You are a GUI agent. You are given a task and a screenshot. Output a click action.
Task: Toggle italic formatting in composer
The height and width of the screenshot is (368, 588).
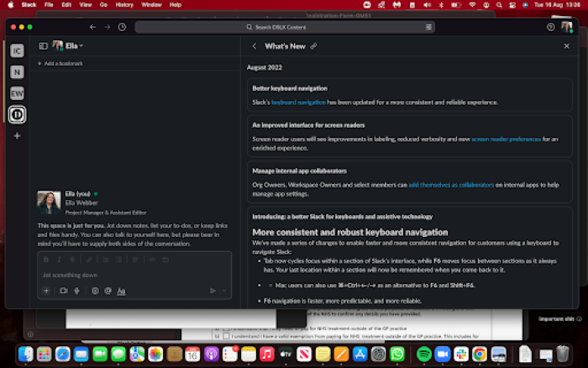tap(59, 260)
